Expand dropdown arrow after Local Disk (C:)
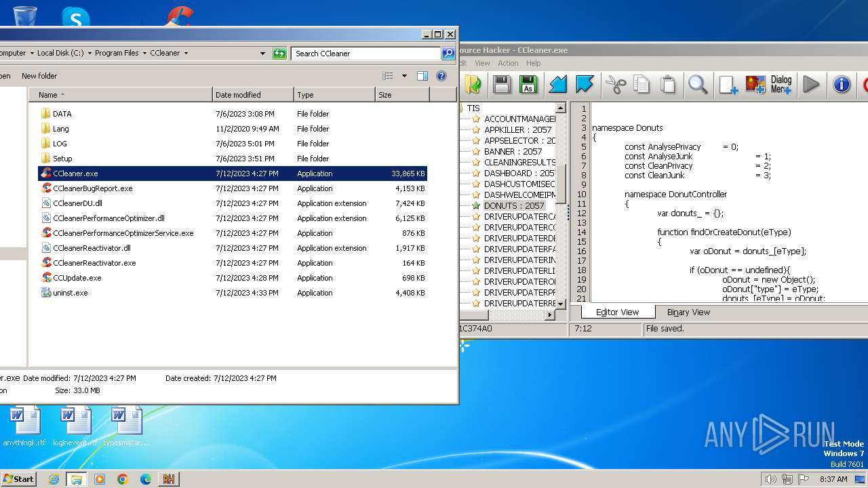This screenshot has width=868, height=488. (x=90, y=53)
